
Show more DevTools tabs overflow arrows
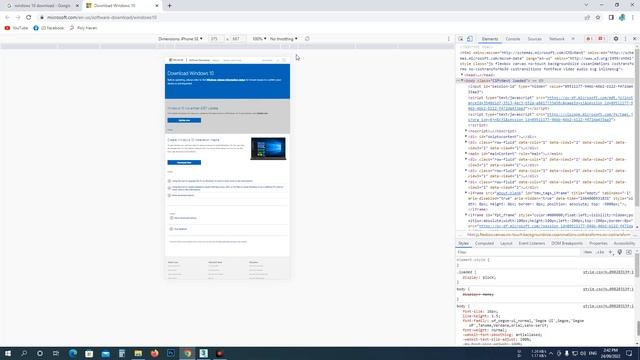[573, 39]
